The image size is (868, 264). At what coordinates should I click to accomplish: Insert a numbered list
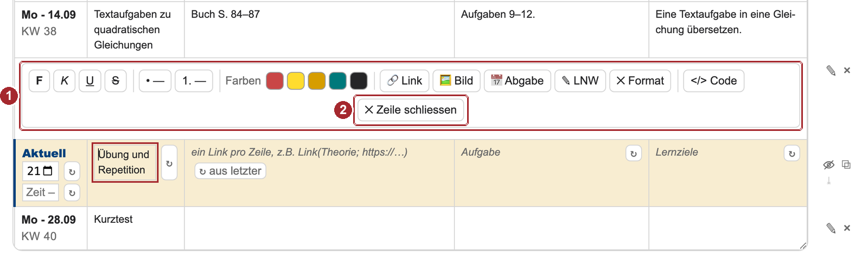pos(194,81)
